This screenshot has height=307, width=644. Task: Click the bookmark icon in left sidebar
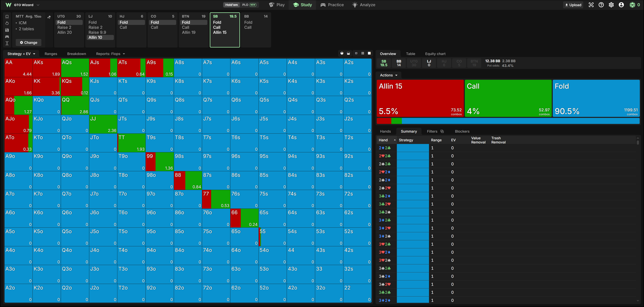point(7,17)
